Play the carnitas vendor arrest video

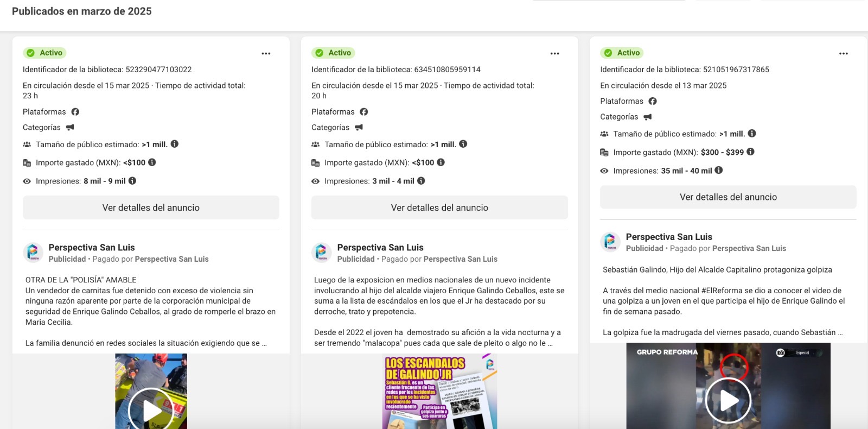(151, 410)
